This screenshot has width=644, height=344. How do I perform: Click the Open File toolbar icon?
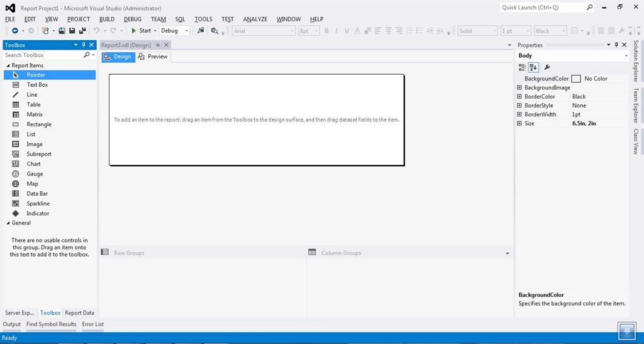(62, 31)
